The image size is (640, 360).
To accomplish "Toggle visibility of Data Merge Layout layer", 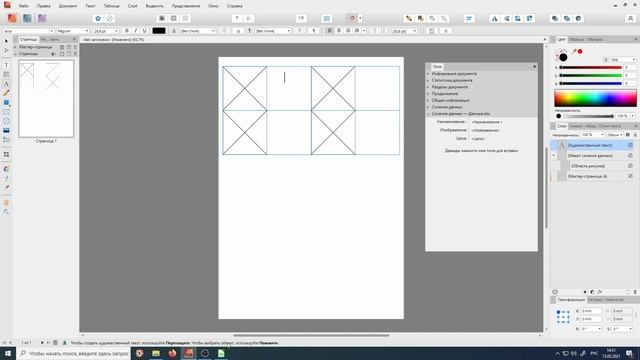I will pyautogui.click(x=630, y=156).
